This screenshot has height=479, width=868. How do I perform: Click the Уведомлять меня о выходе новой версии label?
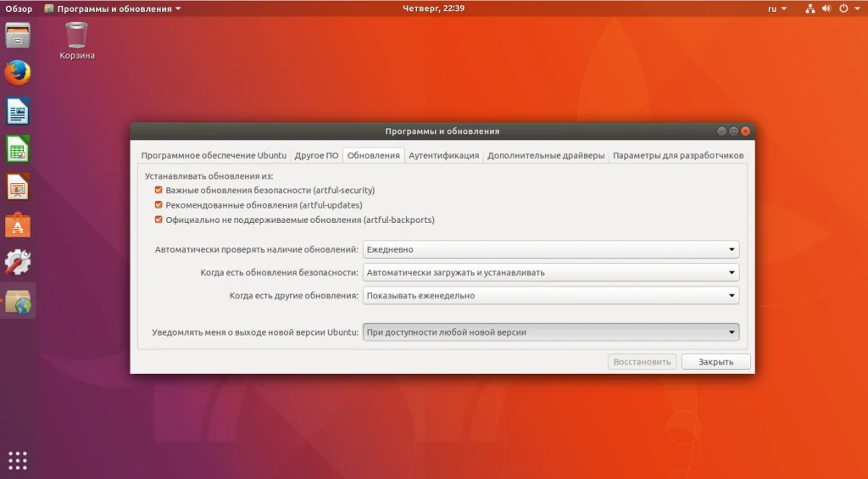[255, 332]
